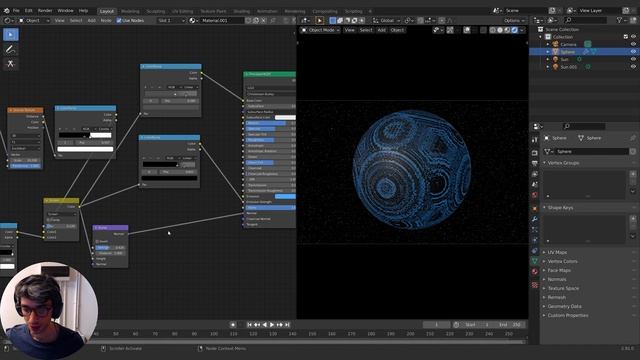
Task: Open the Add menu in node editor
Action: click(91, 20)
